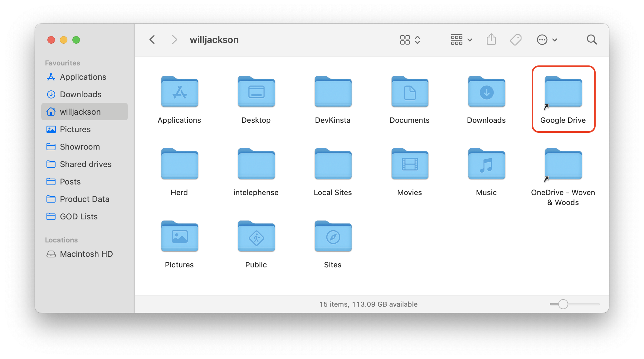Select the Google Drive folder icon
Image resolution: width=644 pixels, height=359 pixels.
click(563, 92)
